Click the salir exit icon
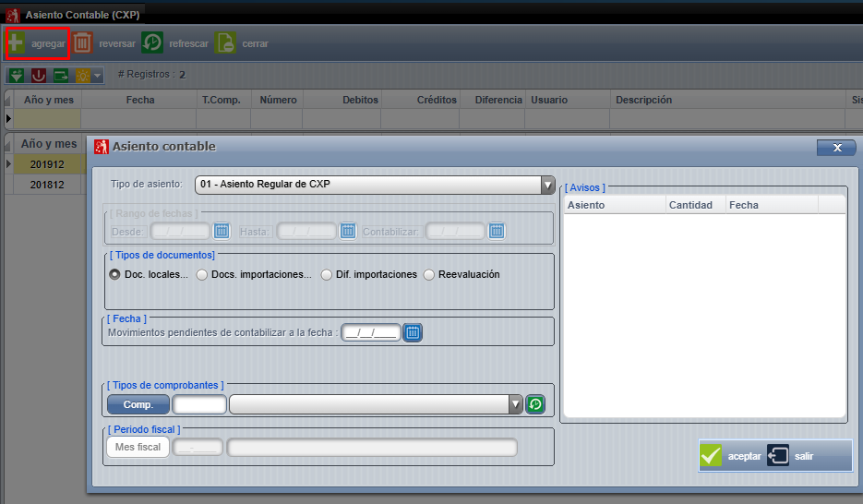This screenshot has width=863, height=504. [x=778, y=456]
